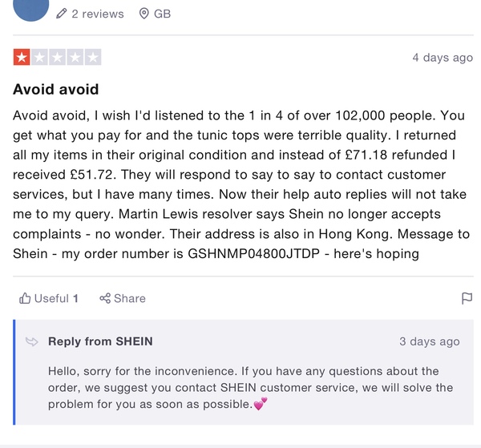This screenshot has width=481, height=448.
Task: Click the pink hearts emoji in reply
Action: click(x=261, y=404)
